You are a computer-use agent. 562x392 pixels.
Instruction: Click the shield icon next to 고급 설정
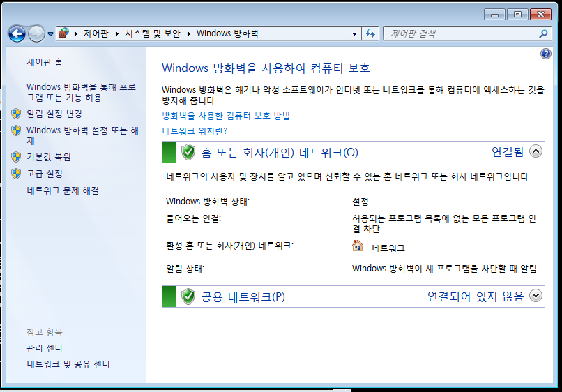tap(16, 174)
